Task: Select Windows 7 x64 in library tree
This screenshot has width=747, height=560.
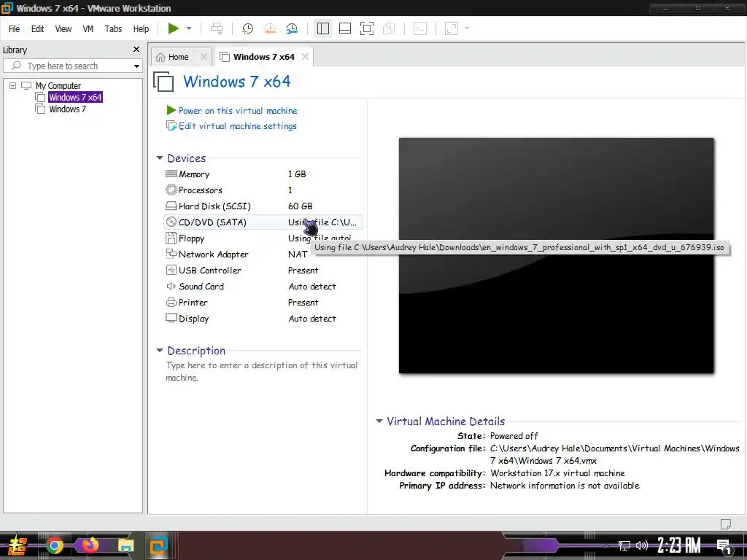Action: point(75,97)
